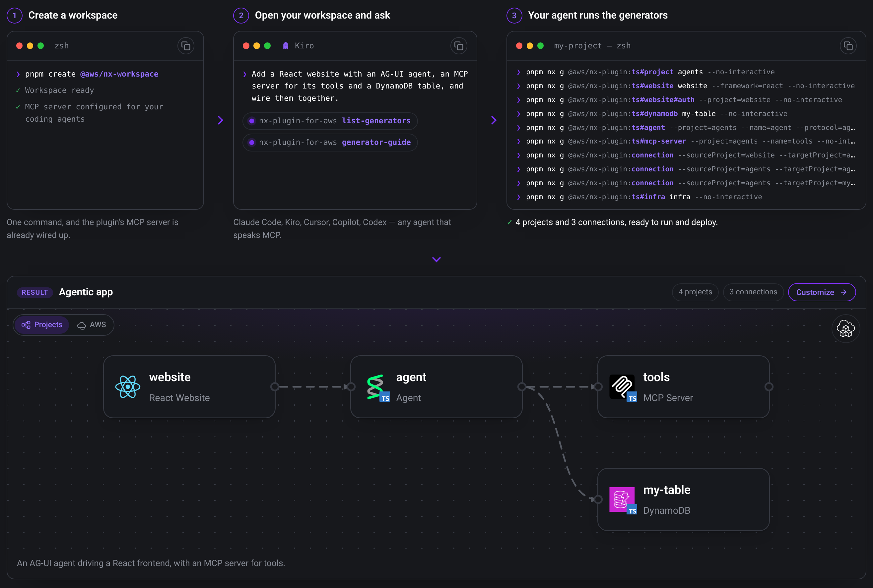Click the website node's output connector
873x588 pixels.
point(275,386)
